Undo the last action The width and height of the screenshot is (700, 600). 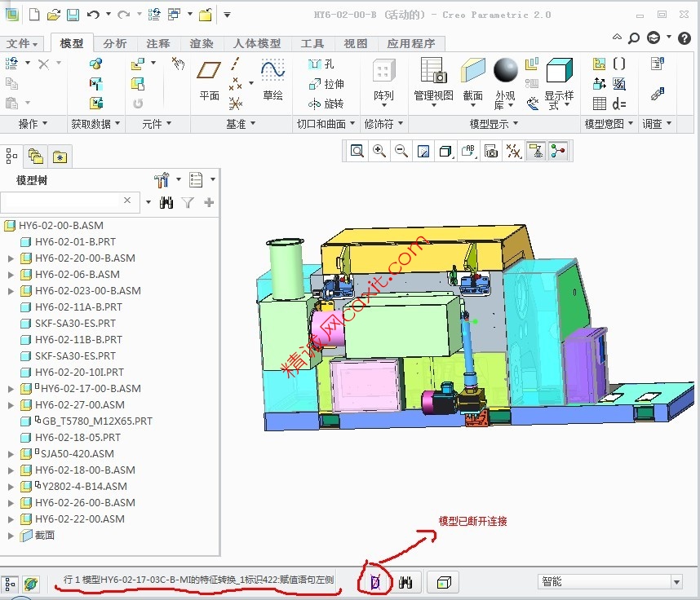tap(93, 15)
